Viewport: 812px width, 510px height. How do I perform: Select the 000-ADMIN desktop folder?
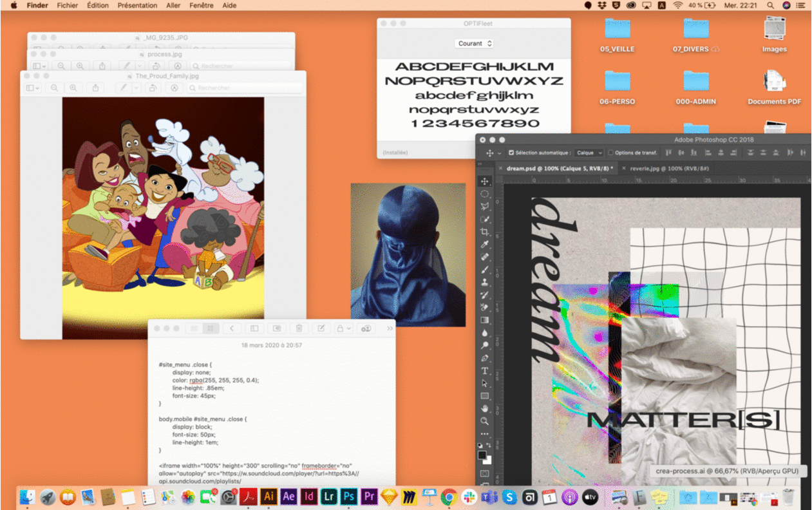[x=695, y=86]
